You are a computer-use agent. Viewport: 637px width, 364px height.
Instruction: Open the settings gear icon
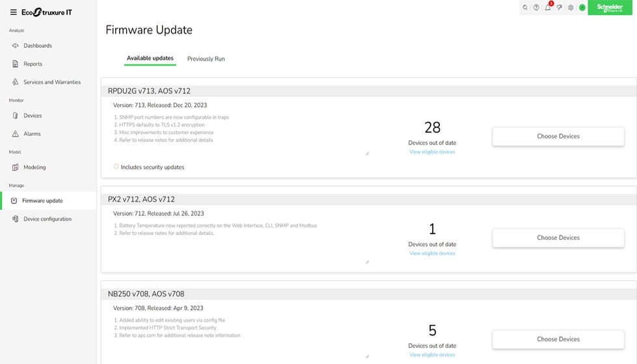pyautogui.click(x=571, y=8)
